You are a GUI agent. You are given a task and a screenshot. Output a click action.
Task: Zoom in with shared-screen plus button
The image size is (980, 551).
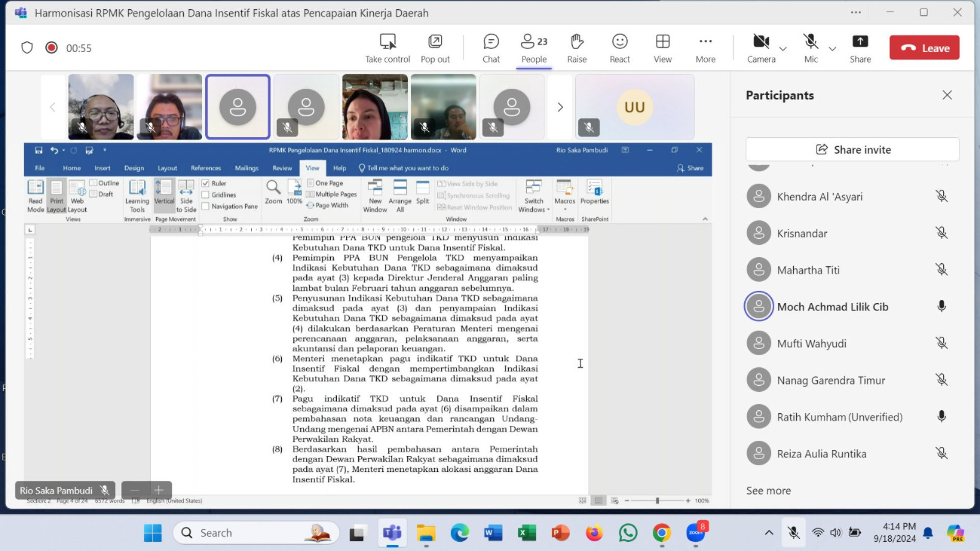point(159,490)
